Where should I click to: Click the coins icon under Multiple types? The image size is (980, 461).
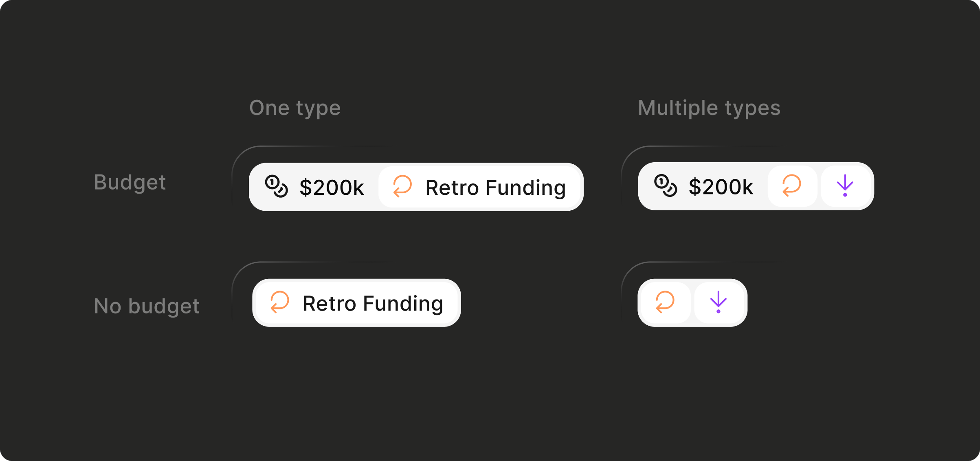[666, 185]
